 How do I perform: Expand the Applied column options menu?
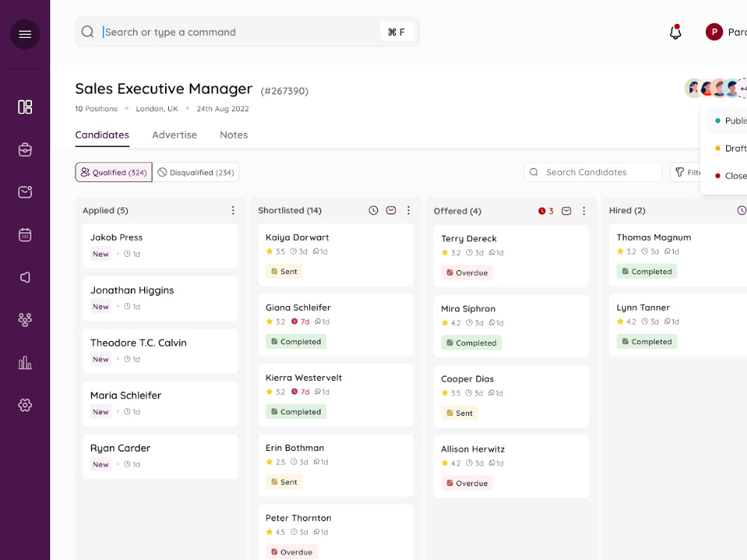(x=233, y=211)
